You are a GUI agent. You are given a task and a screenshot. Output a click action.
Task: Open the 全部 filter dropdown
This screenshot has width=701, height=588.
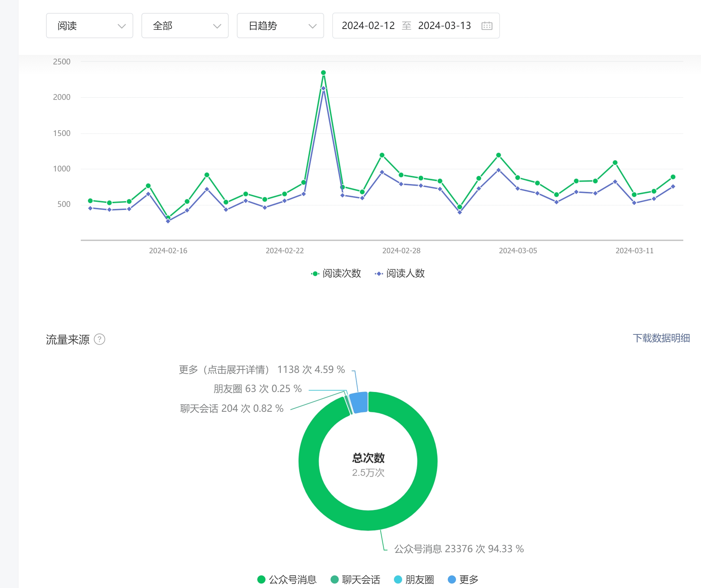pos(185,26)
